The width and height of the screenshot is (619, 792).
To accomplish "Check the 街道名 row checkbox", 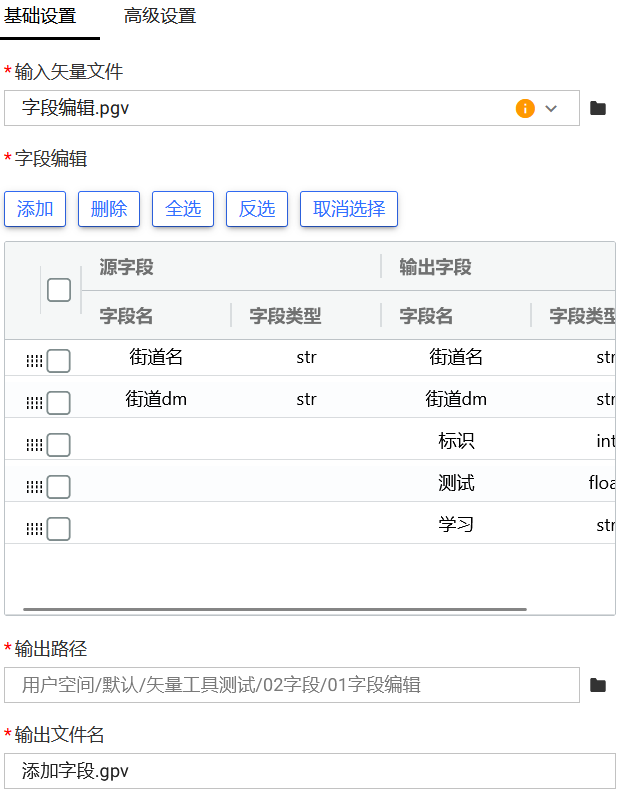I will tap(59, 361).
